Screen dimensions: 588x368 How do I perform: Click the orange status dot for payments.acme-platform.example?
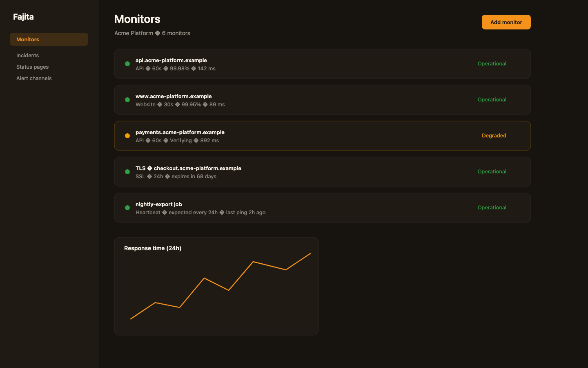point(127,136)
